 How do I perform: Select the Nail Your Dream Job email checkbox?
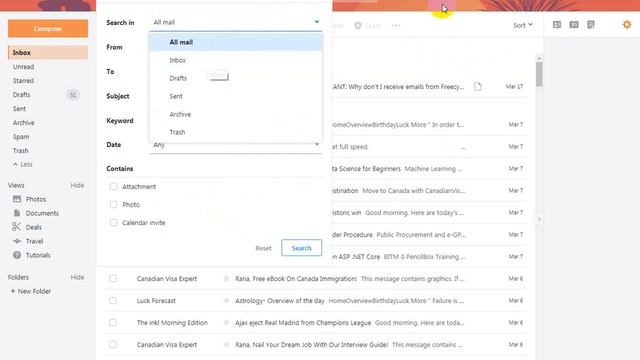point(113,345)
